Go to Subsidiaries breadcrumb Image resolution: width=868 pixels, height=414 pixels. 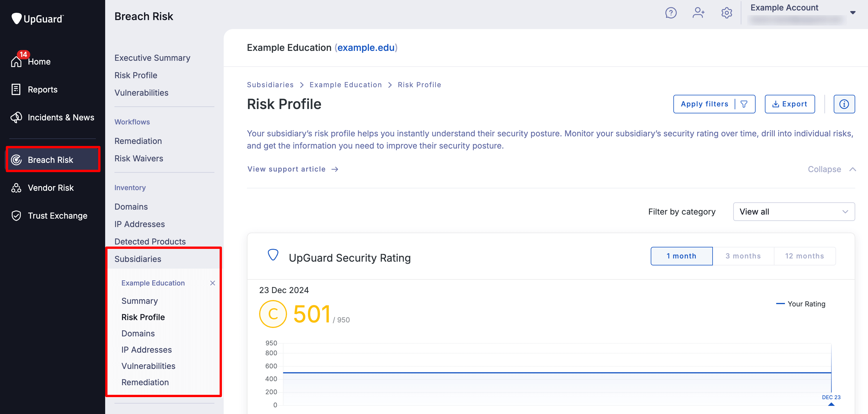[270, 85]
